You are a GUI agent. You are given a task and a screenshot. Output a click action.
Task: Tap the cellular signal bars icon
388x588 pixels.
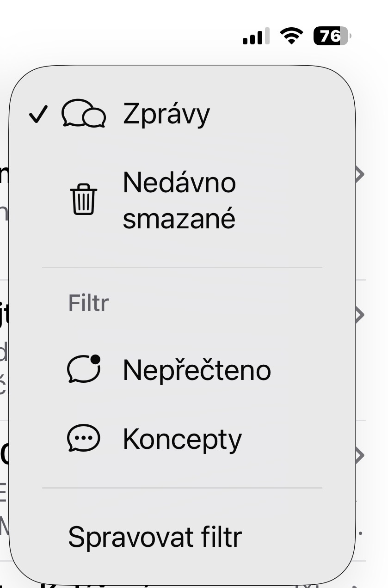tap(255, 37)
